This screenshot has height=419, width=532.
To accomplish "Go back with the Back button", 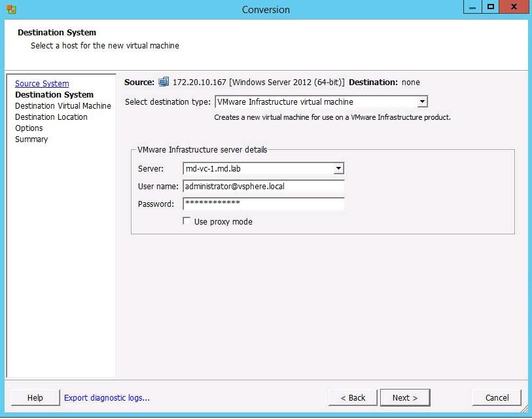I will (353, 397).
